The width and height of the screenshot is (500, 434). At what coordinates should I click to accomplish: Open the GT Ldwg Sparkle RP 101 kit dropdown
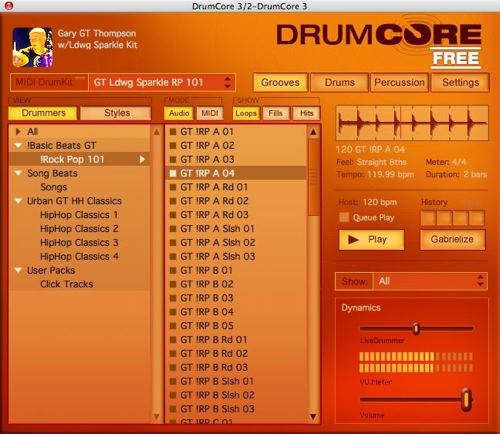point(162,82)
